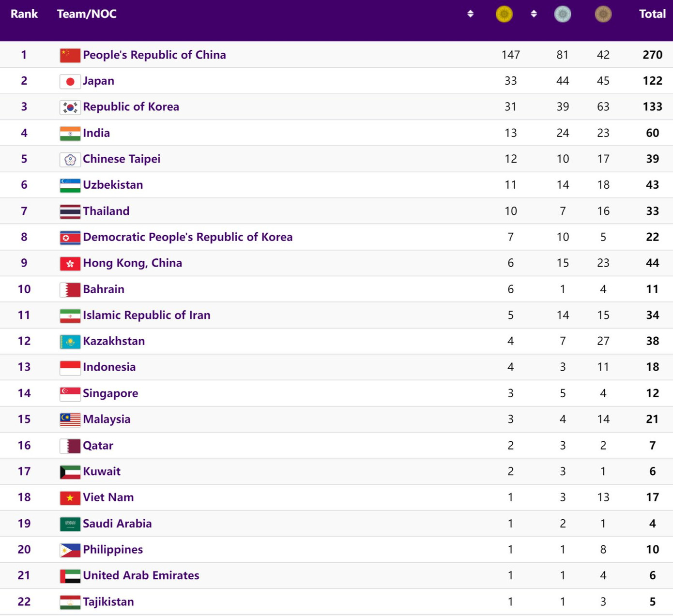Select the Total column header
673x616 pixels.
tap(652, 14)
